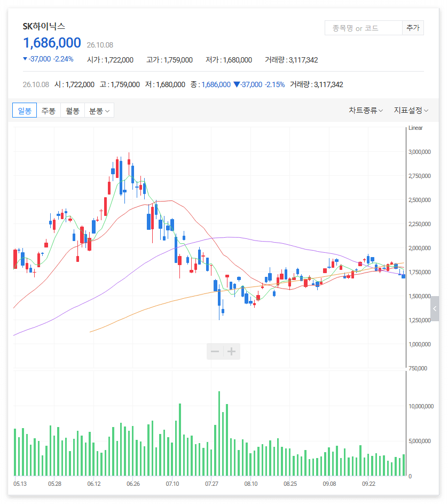
Task: Click the SK하이닉스 stock name
Action: 44,26
